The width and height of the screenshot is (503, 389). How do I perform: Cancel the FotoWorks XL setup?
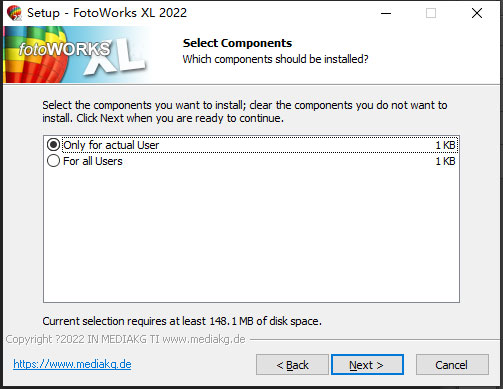452,365
